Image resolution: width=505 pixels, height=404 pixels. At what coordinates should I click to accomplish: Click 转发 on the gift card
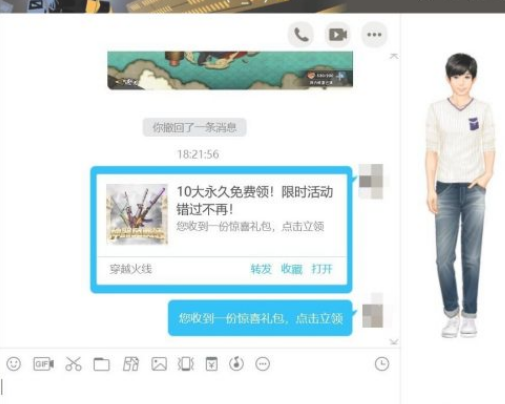point(261,269)
